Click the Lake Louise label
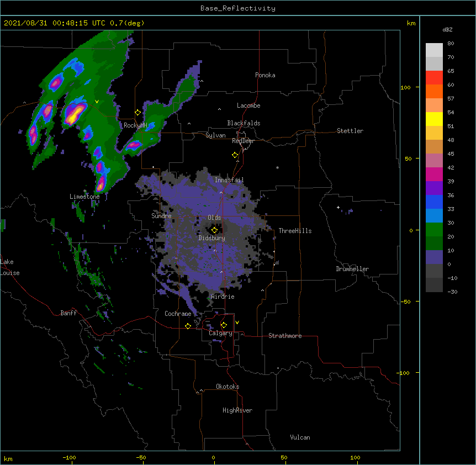 pos(10,267)
